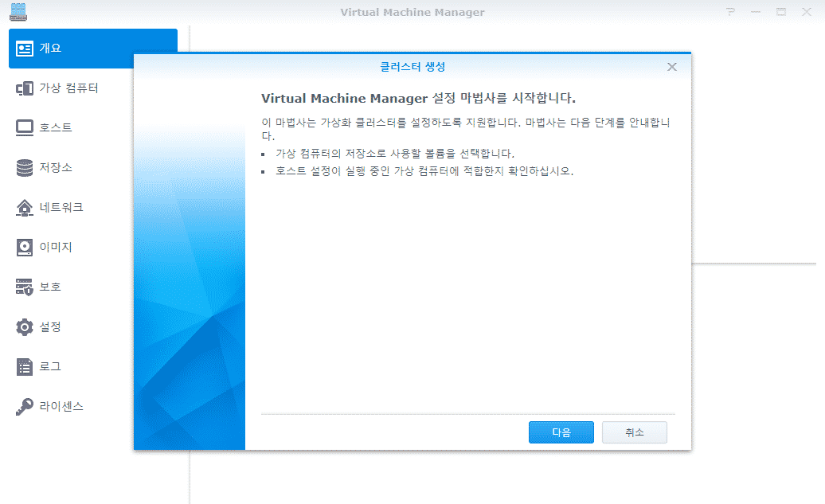Click the 로그 log list icon

point(24,367)
